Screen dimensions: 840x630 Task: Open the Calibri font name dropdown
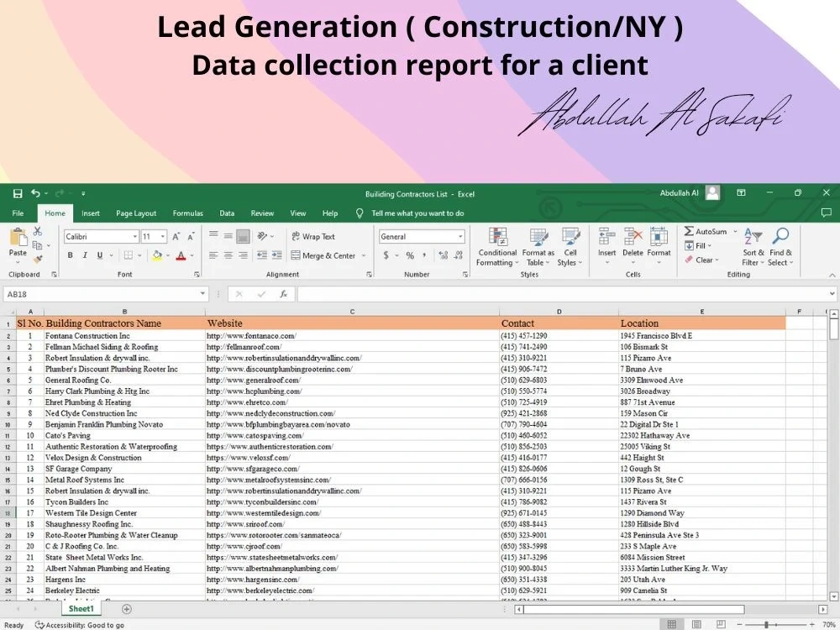[135, 236]
